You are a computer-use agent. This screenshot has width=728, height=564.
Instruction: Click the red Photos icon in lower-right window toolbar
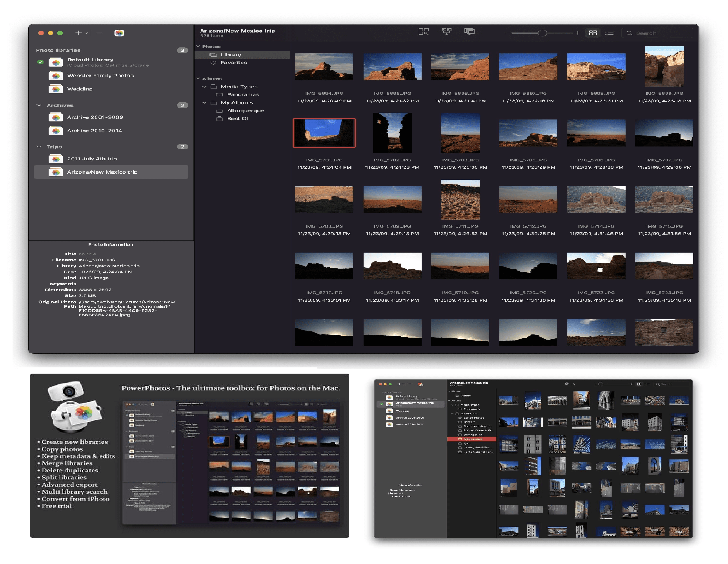coord(420,384)
